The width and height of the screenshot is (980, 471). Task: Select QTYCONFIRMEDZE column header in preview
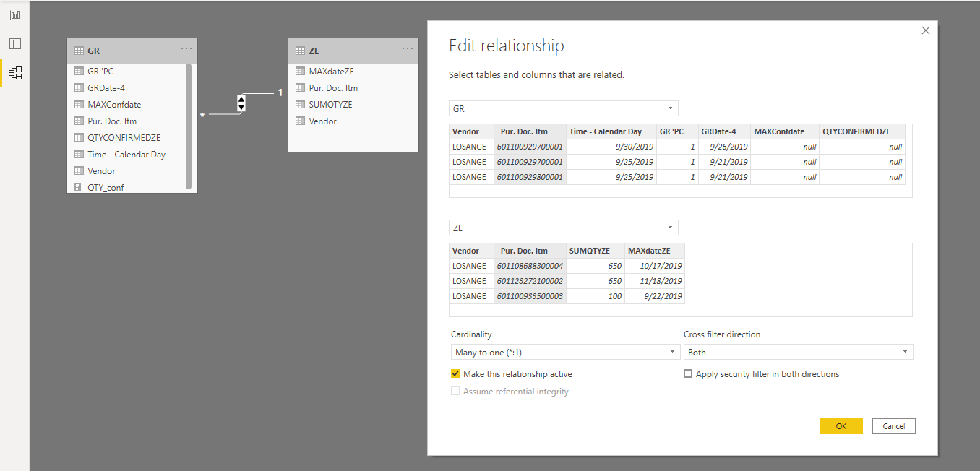pyautogui.click(x=862, y=131)
